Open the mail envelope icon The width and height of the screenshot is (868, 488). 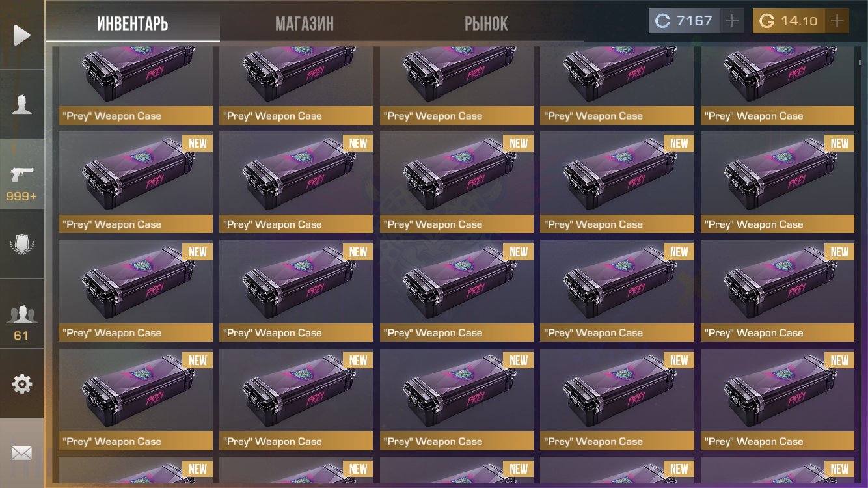[22, 453]
